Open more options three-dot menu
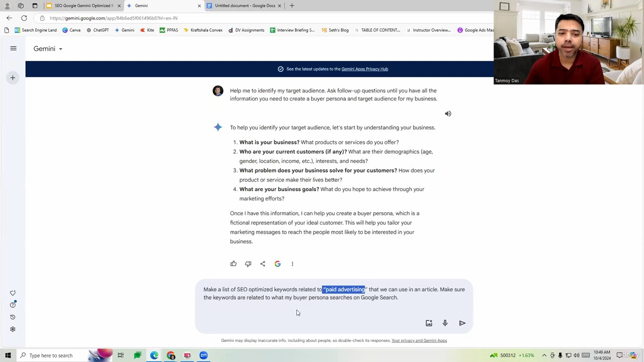The width and height of the screenshot is (644, 362). [x=292, y=264]
